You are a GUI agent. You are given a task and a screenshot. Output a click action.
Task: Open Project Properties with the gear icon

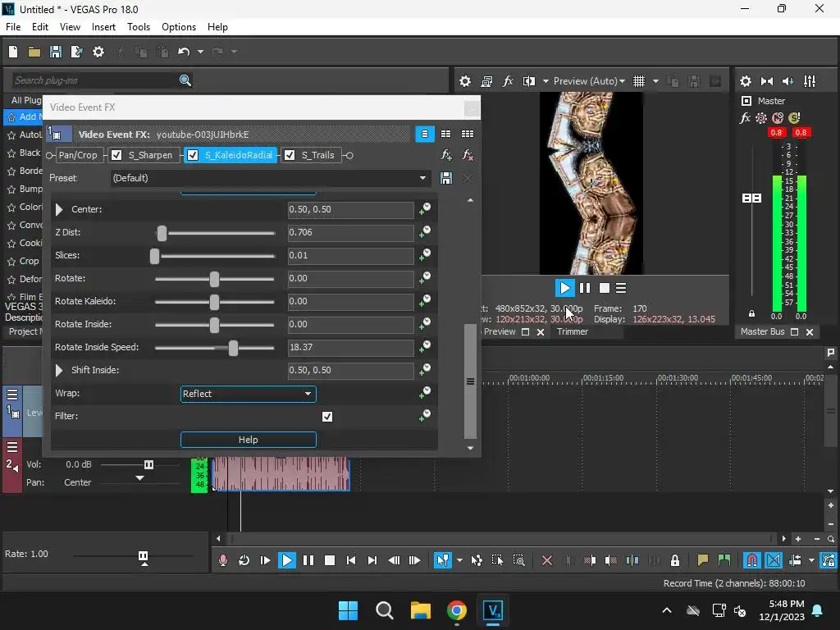98,52
